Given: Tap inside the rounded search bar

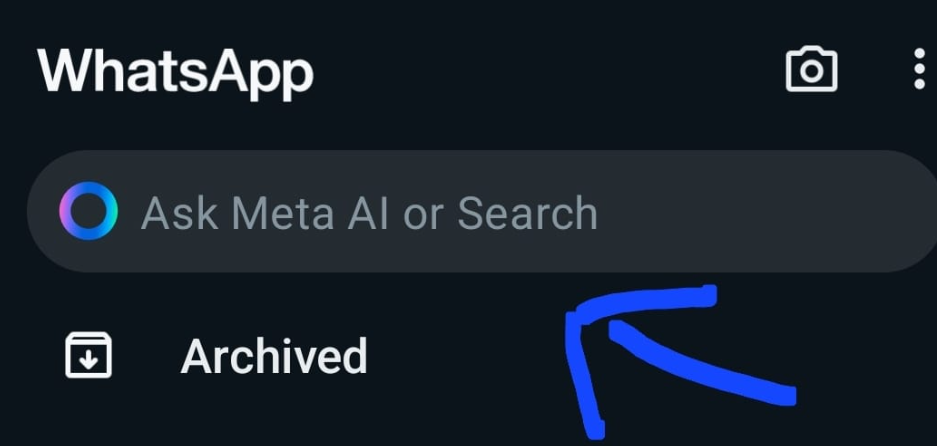Looking at the screenshot, I should click(x=480, y=212).
